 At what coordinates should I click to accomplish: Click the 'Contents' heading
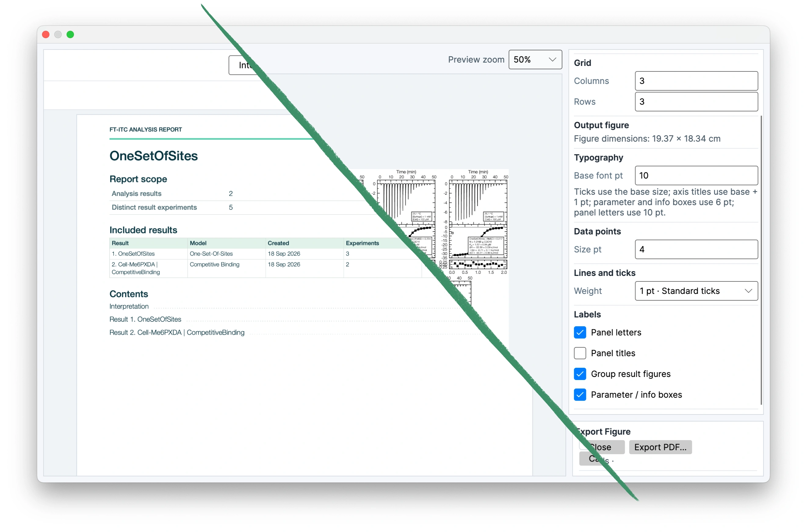(128, 294)
